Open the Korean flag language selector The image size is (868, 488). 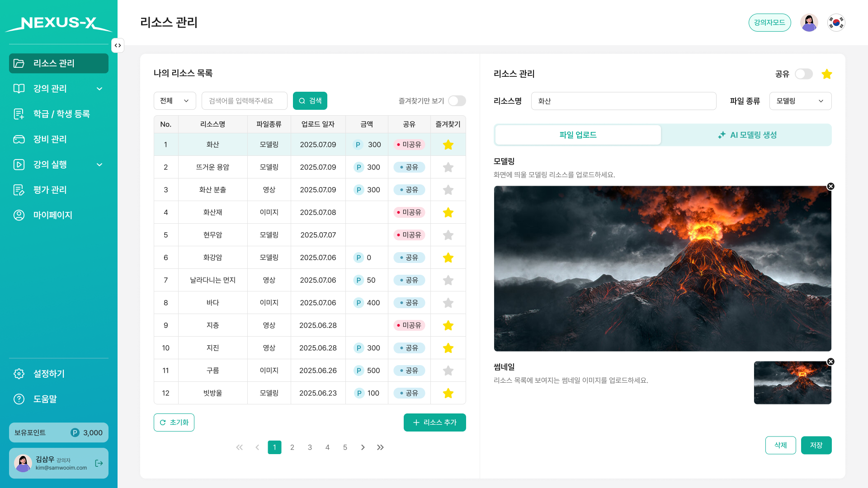836,23
